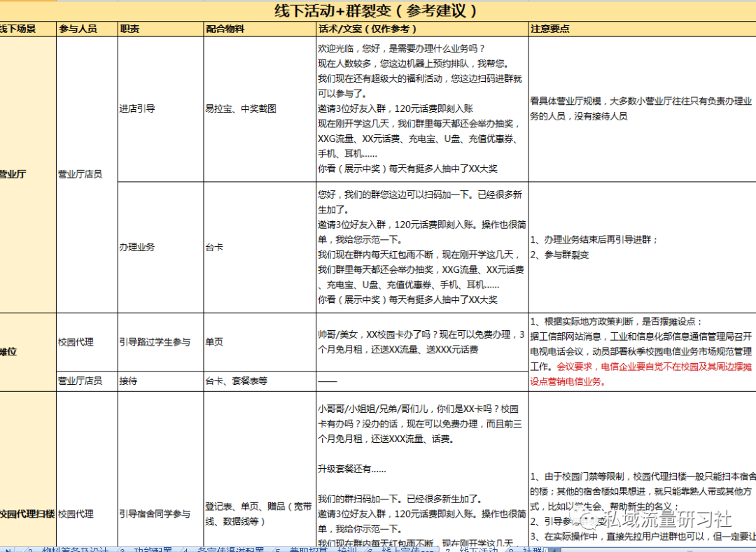Click the note cell starting 根据实际地方政策判断

[x=642, y=352]
